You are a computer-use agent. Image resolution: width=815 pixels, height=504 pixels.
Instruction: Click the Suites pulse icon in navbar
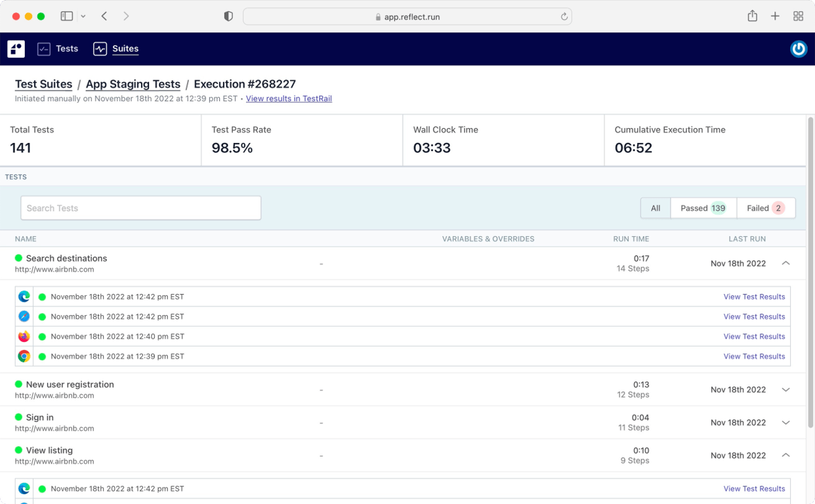point(100,49)
